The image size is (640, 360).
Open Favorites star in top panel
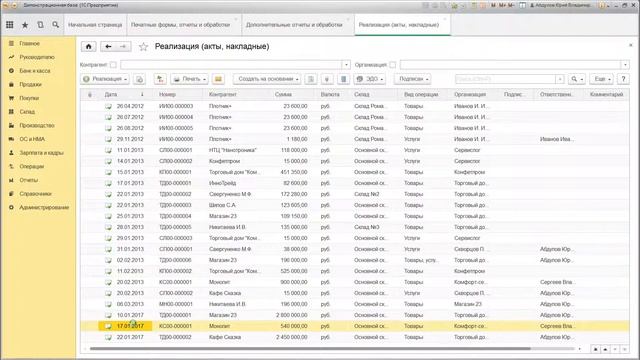25,25
